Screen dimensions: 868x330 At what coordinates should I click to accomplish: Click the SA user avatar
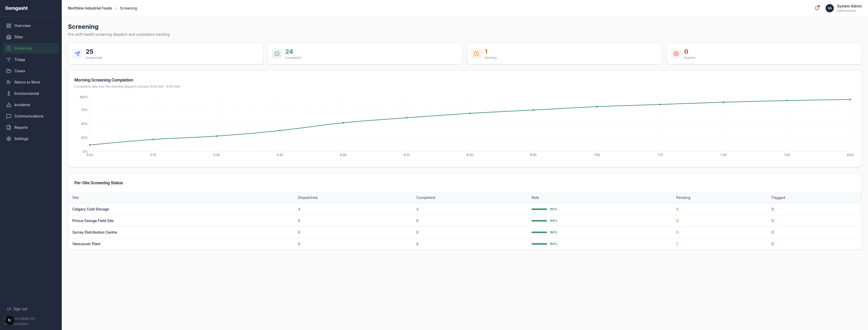[830, 8]
